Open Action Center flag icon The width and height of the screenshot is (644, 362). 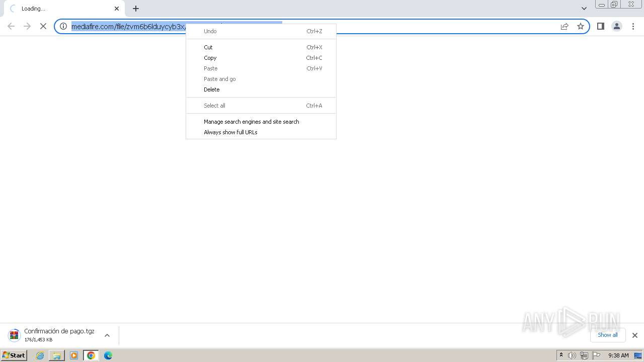pyautogui.click(x=596, y=355)
